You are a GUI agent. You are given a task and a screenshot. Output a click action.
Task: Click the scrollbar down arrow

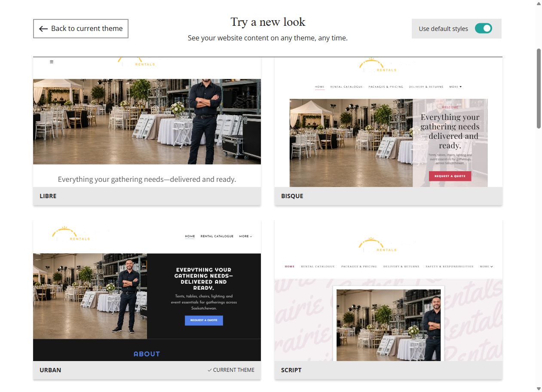(x=539, y=389)
